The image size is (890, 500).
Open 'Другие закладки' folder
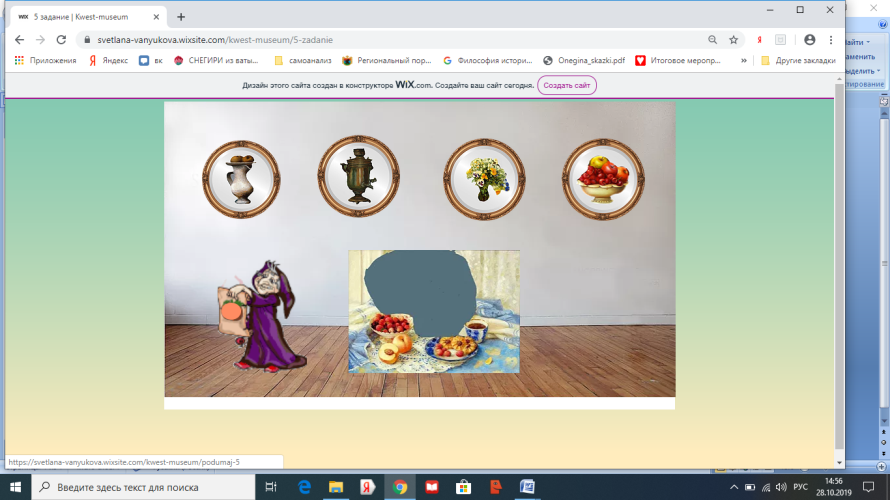[798, 60]
